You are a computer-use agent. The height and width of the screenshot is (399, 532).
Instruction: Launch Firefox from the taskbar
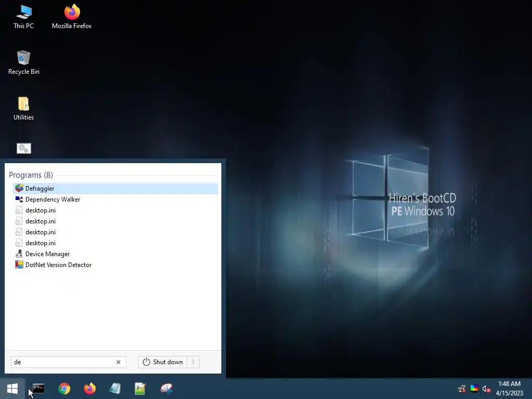tap(89, 389)
